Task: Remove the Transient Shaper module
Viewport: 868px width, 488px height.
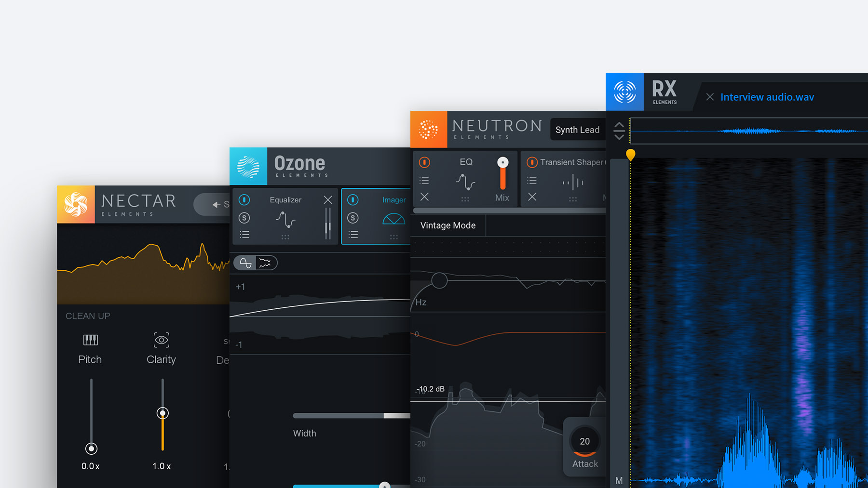Action: 532,197
